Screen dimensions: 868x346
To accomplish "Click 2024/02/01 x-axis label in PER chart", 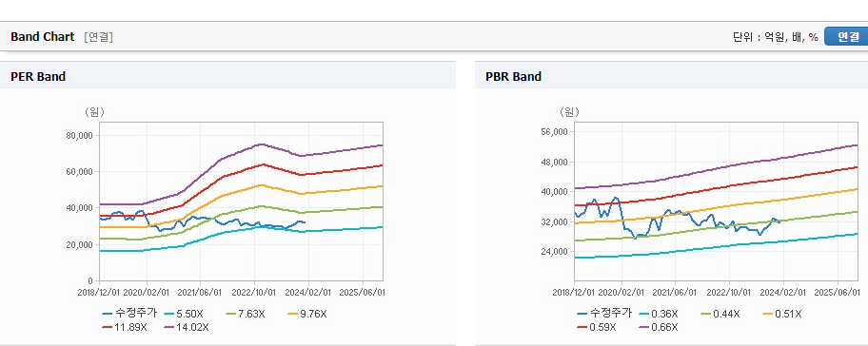I will pos(308,292).
